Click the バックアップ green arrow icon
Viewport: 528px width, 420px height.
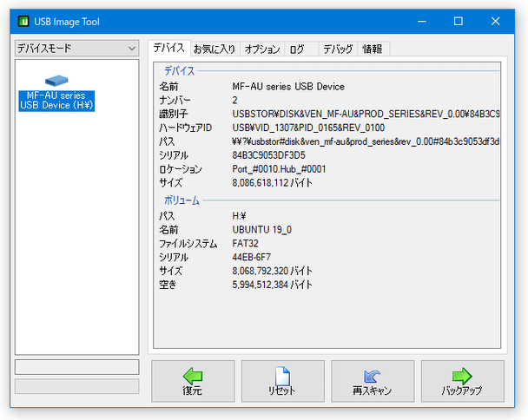pyautogui.click(x=462, y=376)
